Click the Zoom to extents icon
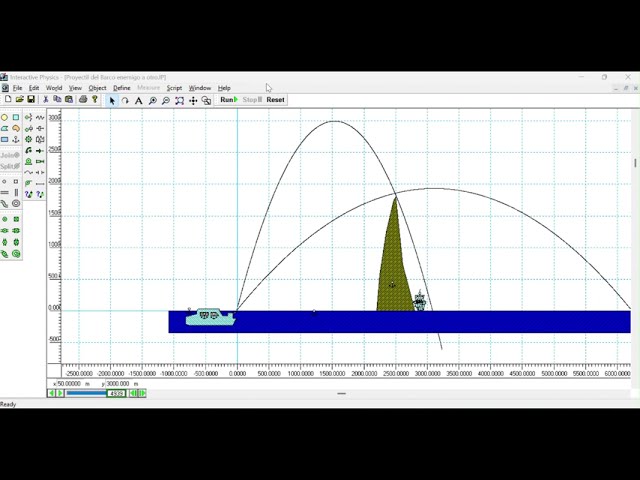Viewport: 640px width, 480px height. pos(179,100)
